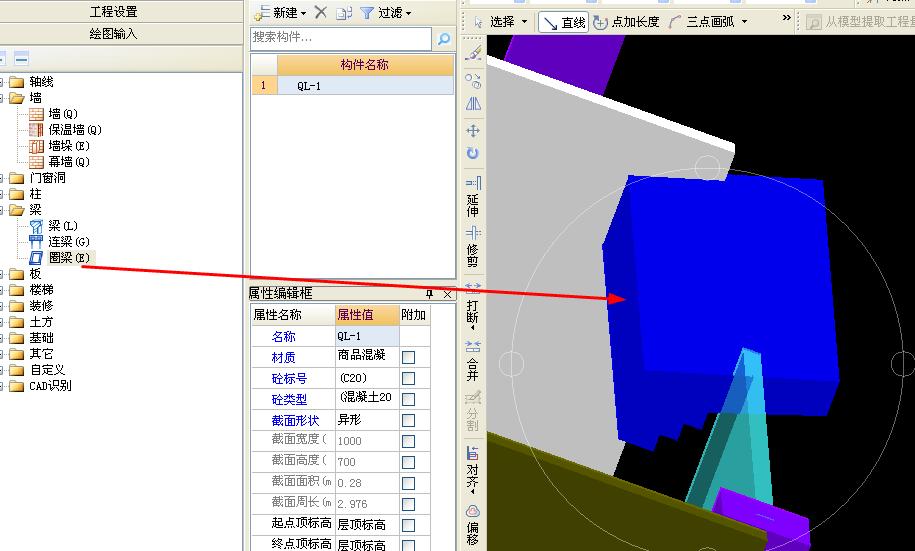Image resolution: width=915 pixels, height=551 pixels.
Task: Click the search magnifier icon
Action: (444, 39)
